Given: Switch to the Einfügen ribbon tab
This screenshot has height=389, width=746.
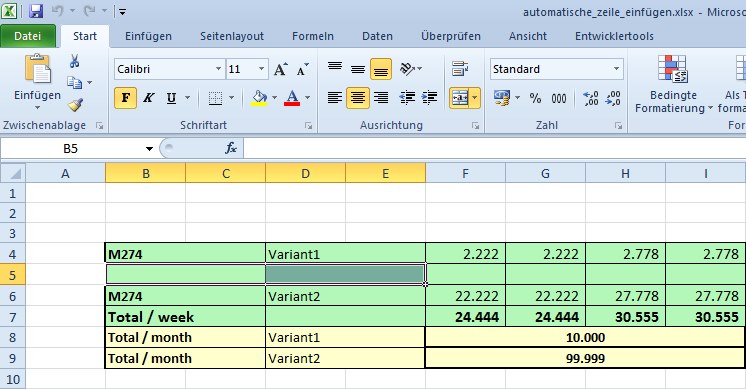Looking at the screenshot, I should 148,36.
